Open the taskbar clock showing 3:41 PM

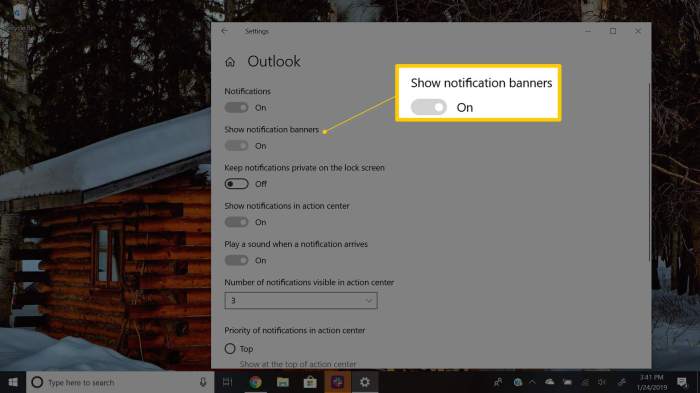[x=652, y=382]
